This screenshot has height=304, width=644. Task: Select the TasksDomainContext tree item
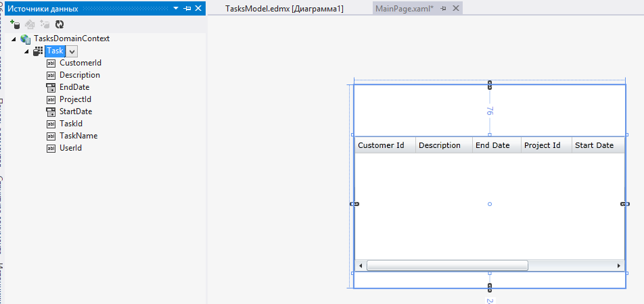72,39
